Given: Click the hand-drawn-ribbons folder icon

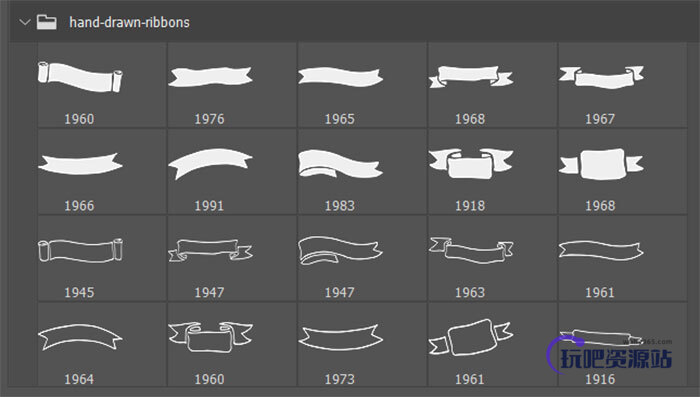Looking at the screenshot, I should [46, 22].
